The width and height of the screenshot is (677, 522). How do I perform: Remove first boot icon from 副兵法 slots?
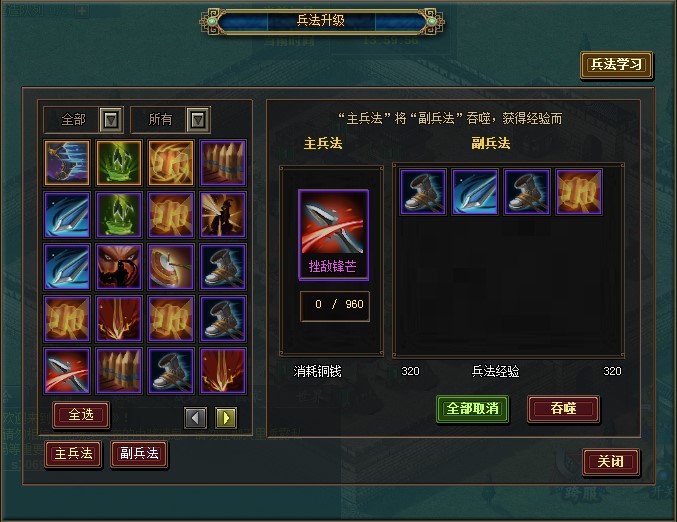click(423, 192)
